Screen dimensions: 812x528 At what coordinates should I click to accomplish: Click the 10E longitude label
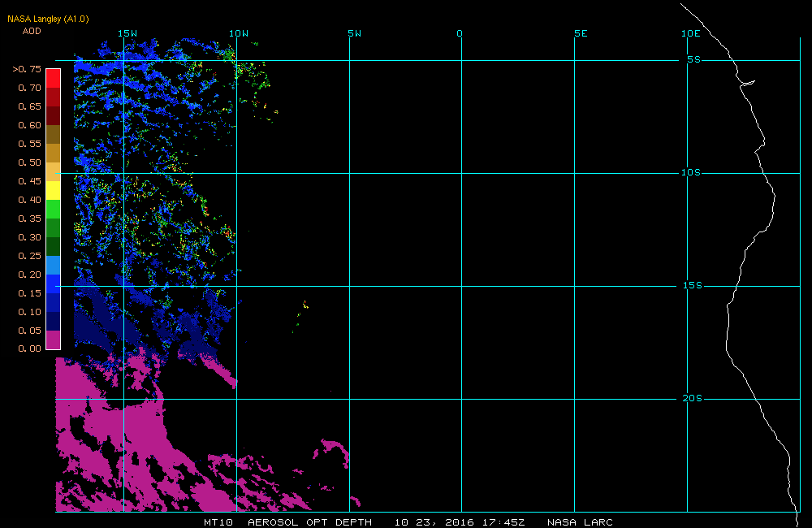690,33
